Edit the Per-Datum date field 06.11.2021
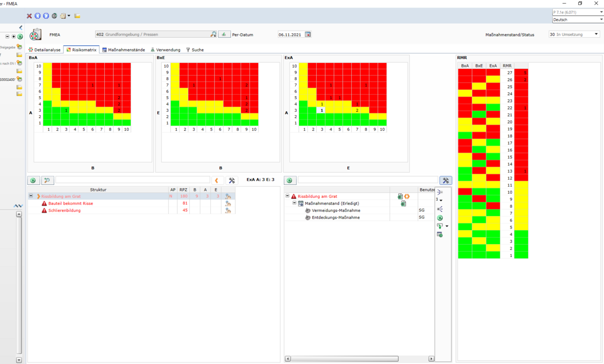The image size is (604, 364). pos(290,35)
